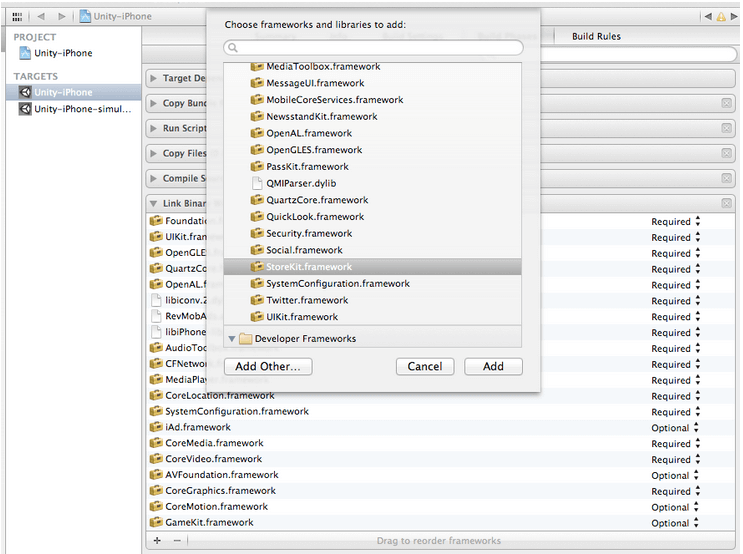Change the SystemConfiguration.framework Required setting
The image size is (743, 554).
(675, 412)
